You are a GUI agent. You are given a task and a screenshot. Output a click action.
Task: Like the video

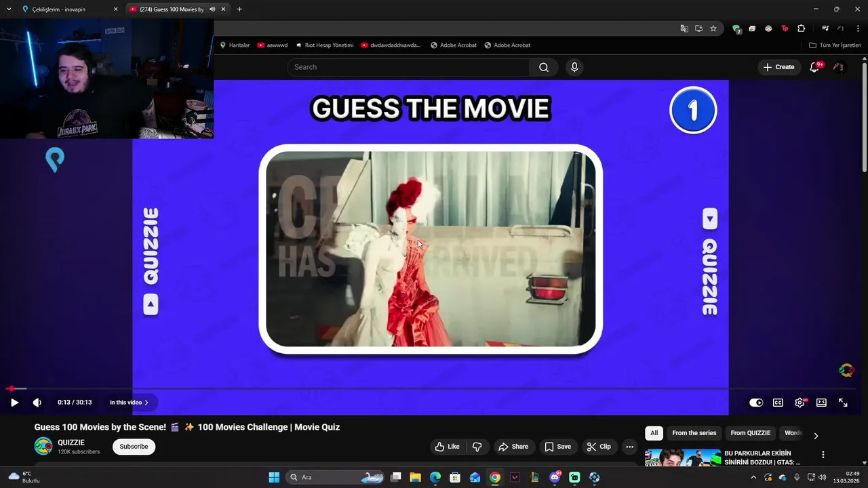448,447
